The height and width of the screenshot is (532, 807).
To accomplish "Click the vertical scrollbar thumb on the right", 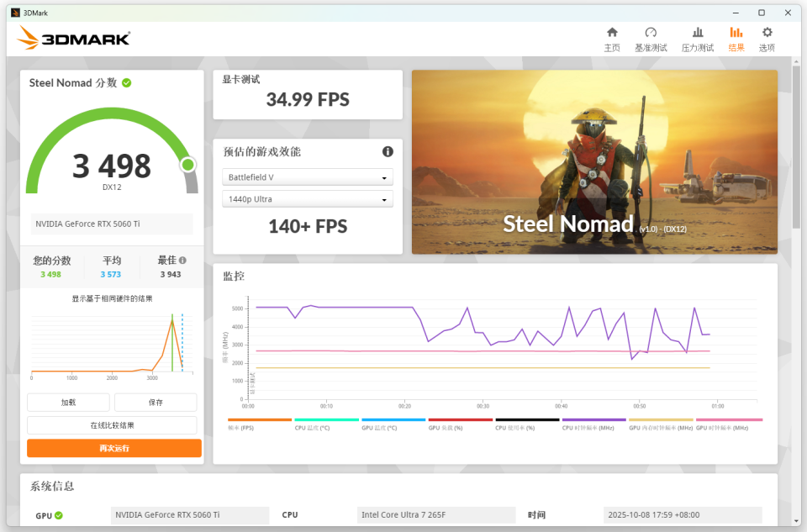I will [x=796, y=146].
